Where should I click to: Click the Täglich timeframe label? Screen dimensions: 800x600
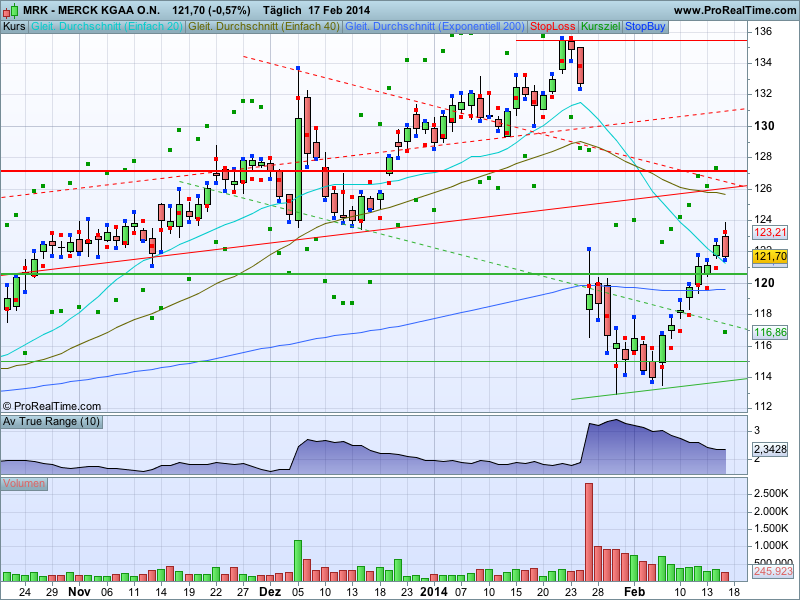point(282,10)
